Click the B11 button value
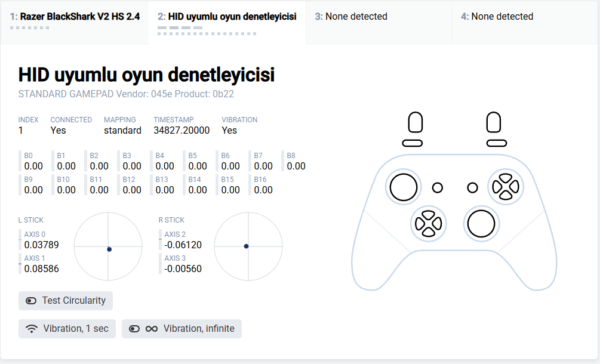The height and width of the screenshot is (364, 600). (99, 190)
